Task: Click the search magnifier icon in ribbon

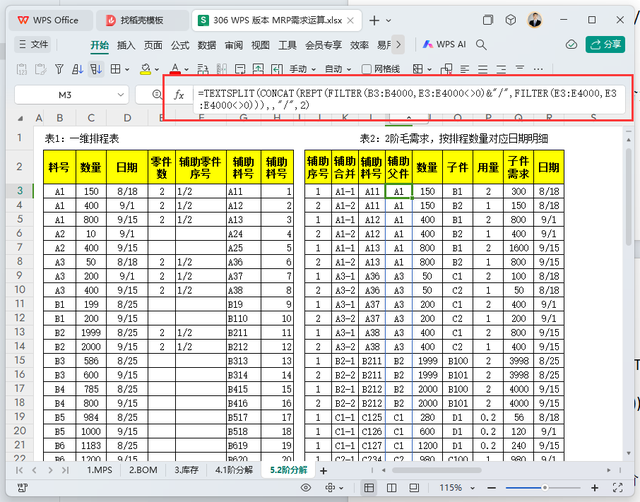Action: [481, 44]
